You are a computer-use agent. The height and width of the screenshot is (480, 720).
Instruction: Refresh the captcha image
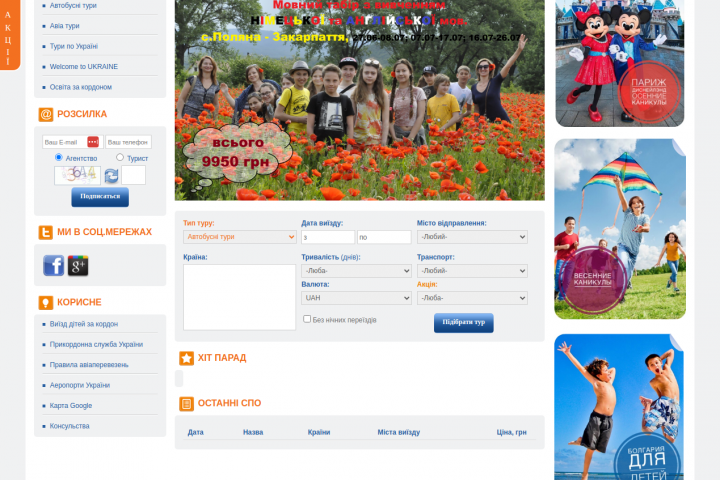click(x=111, y=175)
